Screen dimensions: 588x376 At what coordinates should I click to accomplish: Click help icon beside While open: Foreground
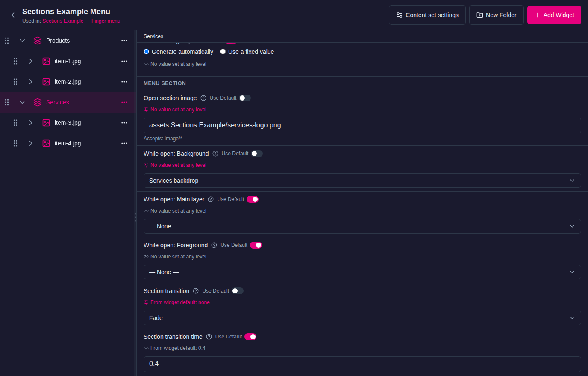(214, 245)
